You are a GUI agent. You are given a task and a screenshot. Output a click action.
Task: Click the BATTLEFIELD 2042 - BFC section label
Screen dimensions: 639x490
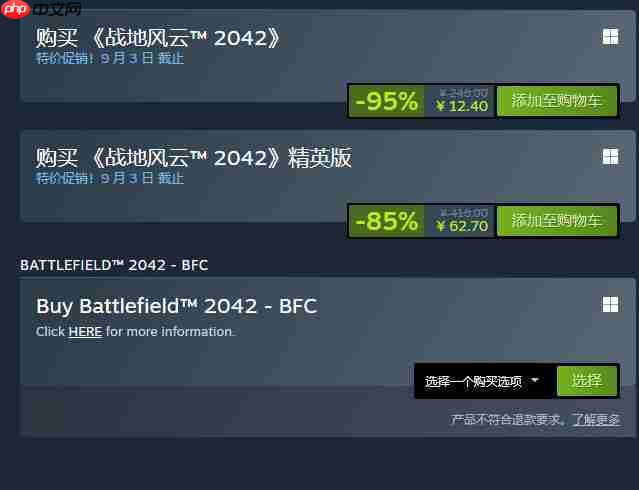114,265
